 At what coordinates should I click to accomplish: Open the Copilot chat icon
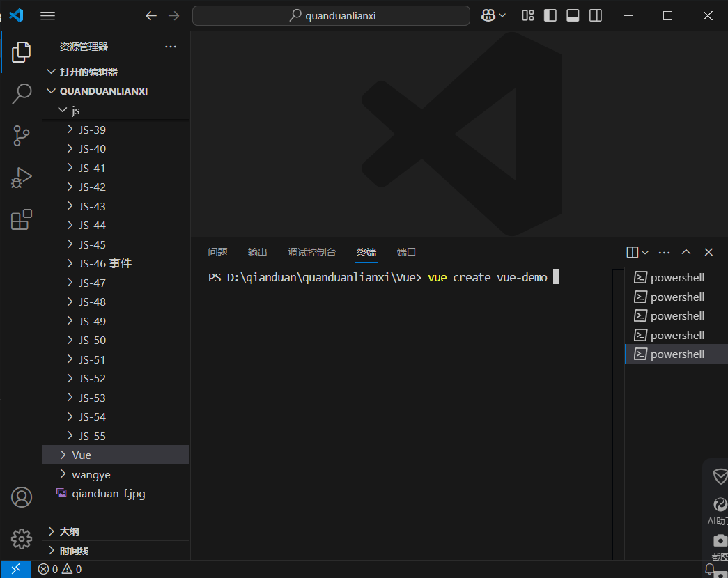488,16
